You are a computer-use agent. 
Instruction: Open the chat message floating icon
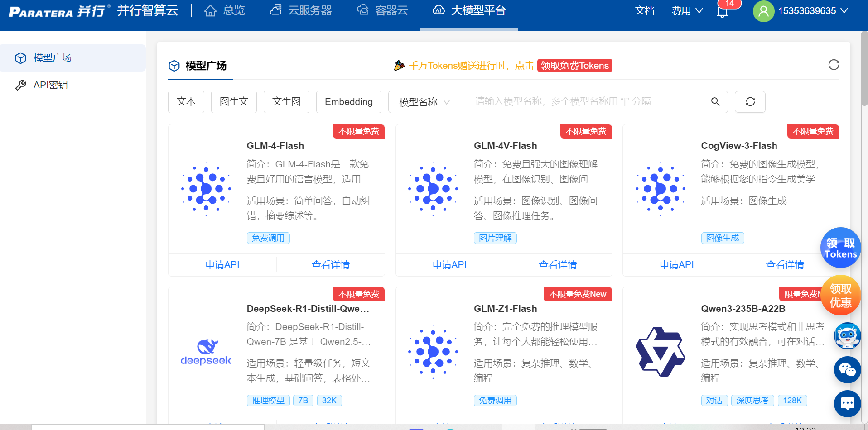pyautogui.click(x=848, y=404)
